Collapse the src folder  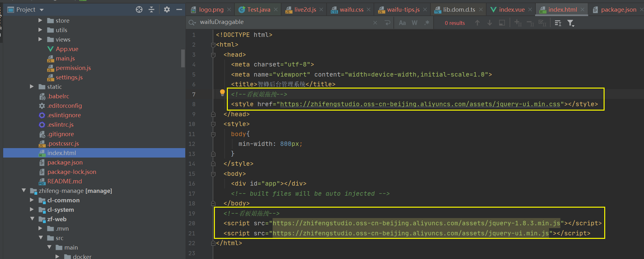41,238
